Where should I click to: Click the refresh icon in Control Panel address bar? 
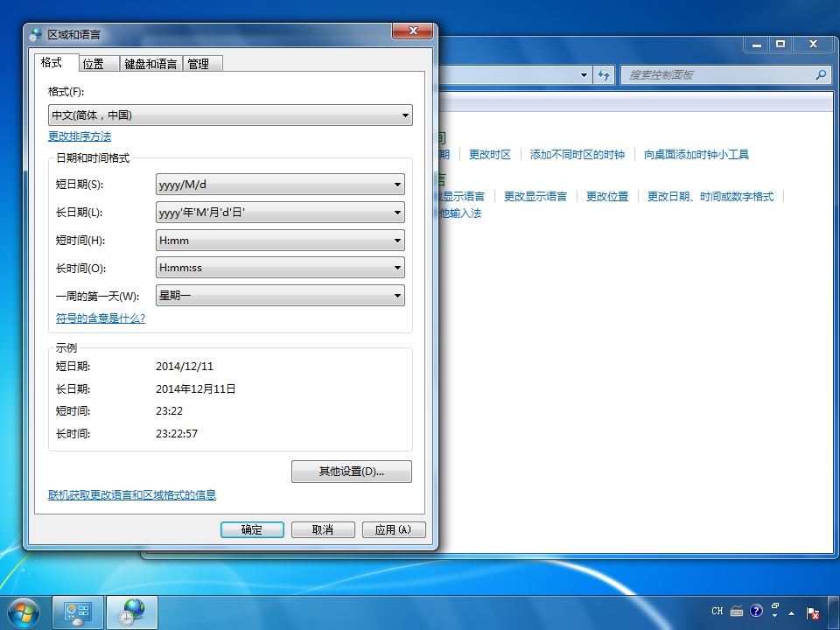[x=604, y=75]
